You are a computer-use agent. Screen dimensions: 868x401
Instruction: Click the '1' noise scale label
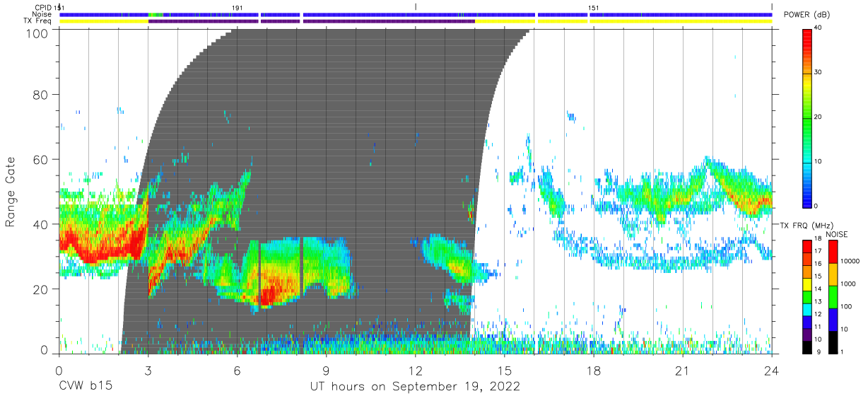click(843, 351)
